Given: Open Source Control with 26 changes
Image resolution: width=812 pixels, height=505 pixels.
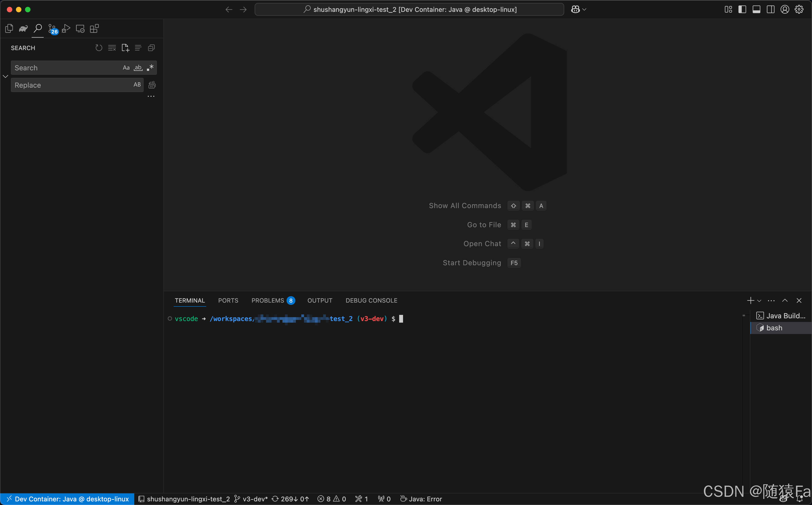Looking at the screenshot, I should click(x=52, y=29).
